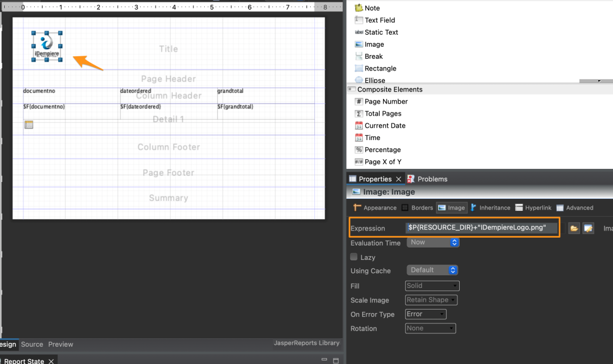This screenshot has width=613, height=364.
Task: Select the Note palette element
Action: (367, 8)
